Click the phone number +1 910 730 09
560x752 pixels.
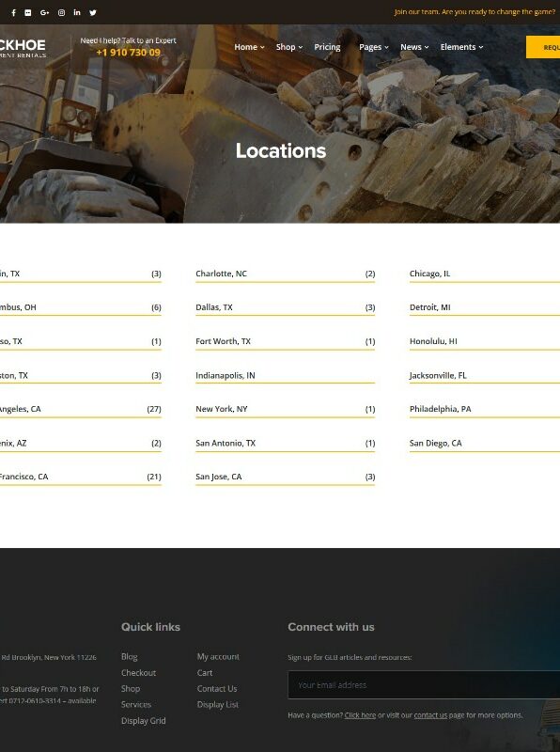pos(128,53)
